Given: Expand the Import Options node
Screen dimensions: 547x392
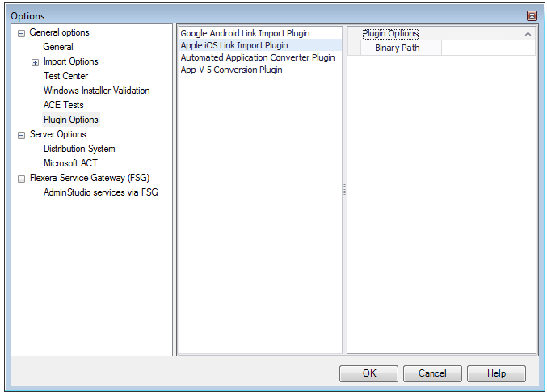Looking at the screenshot, I should pyautogui.click(x=35, y=62).
